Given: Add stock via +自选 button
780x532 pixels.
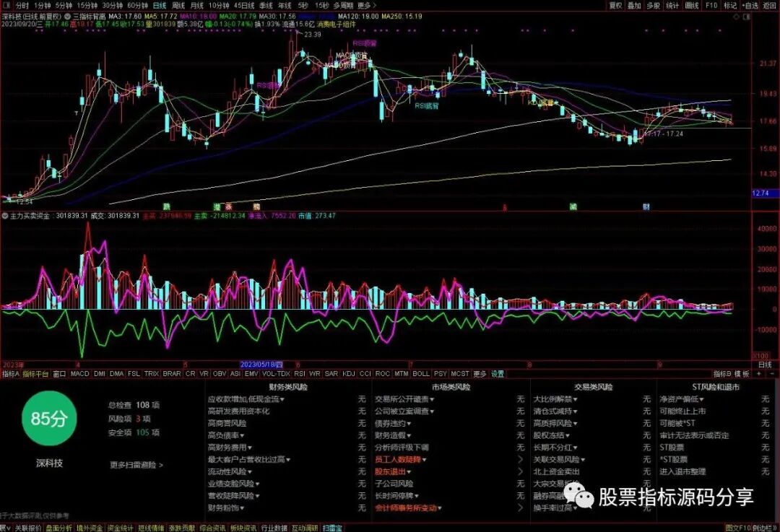Looking at the screenshot, I should pos(750,6).
